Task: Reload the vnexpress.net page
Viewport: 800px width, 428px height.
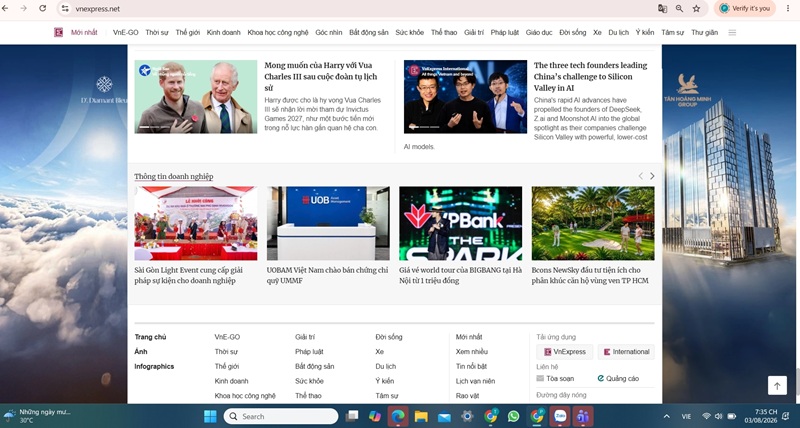Action: tap(42, 9)
